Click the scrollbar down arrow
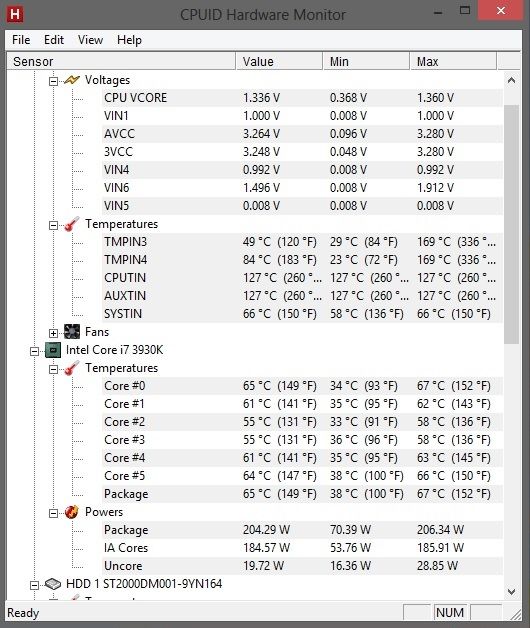530x628 pixels. [511, 592]
